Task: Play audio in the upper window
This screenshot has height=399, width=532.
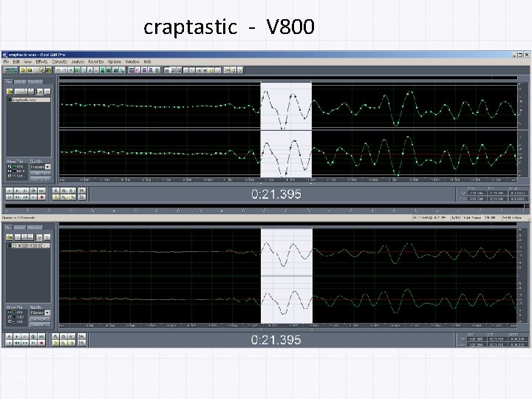Action: (17, 191)
